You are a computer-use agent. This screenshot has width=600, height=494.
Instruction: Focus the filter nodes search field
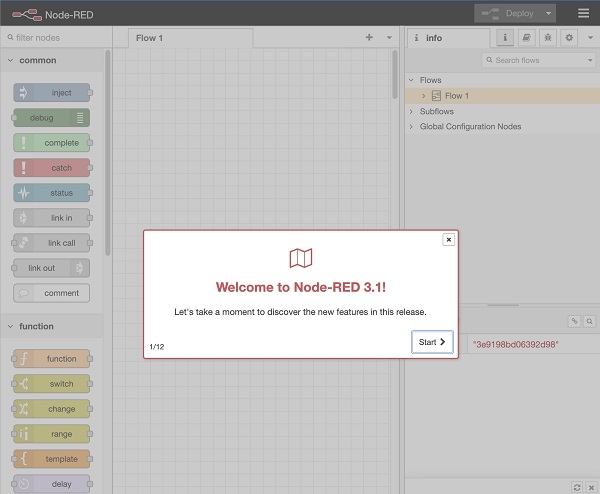(56, 37)
